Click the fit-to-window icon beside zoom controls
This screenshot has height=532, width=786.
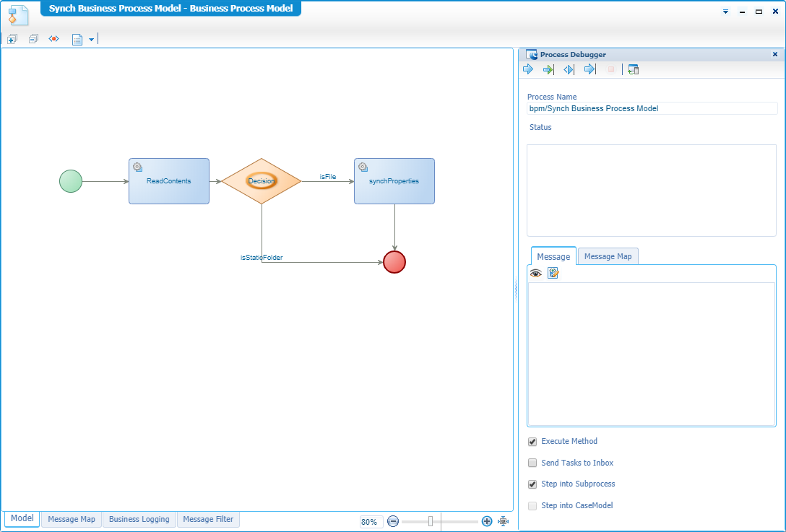click(504, 521)
